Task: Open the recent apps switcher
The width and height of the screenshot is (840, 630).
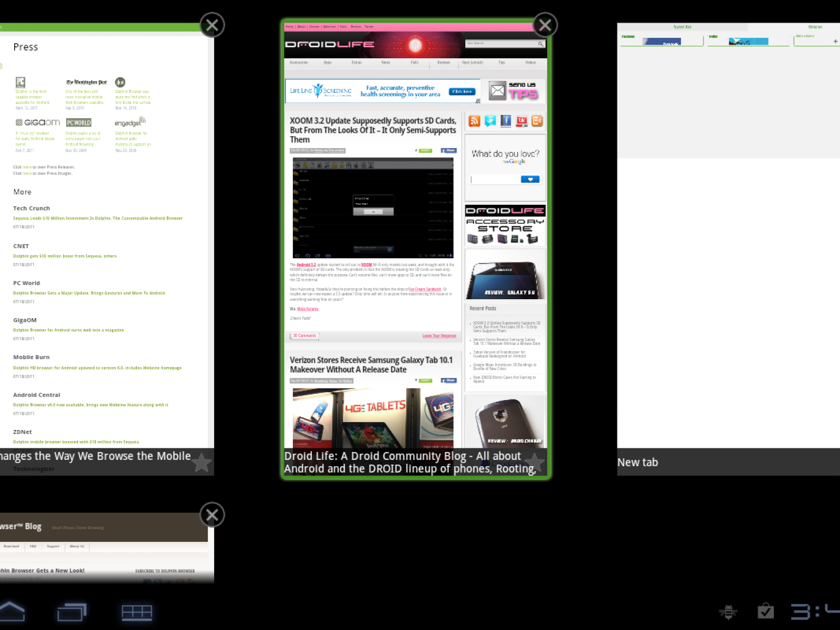Action: (x=72, y=612)
